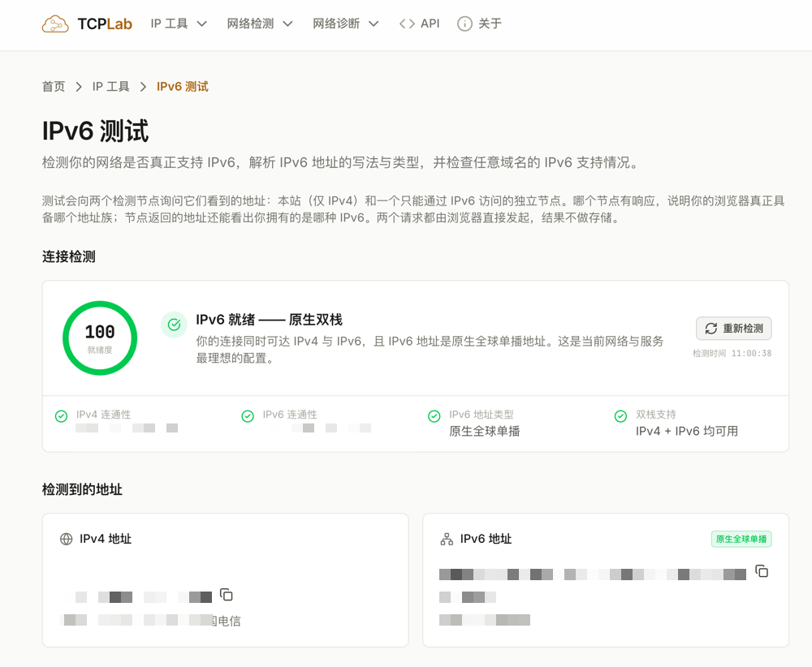
Task: Click the info circle icon beside 关于
Action: [x=464, y=24]
